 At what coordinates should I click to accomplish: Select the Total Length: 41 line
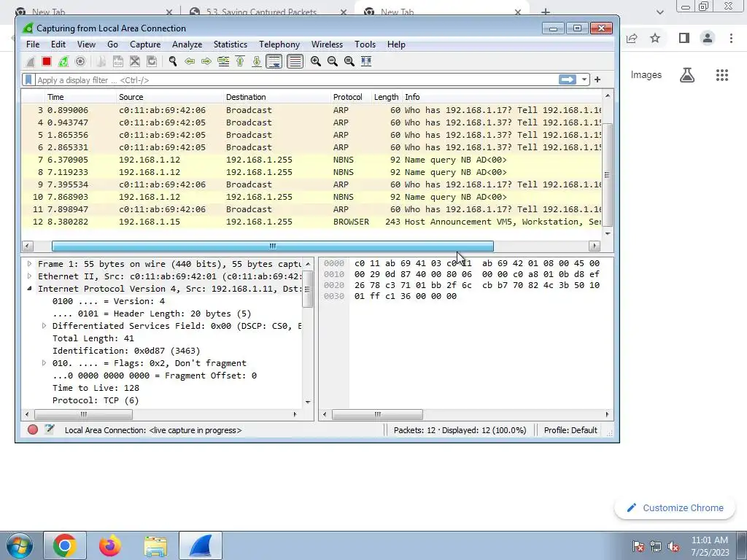[x=93, y=338]
